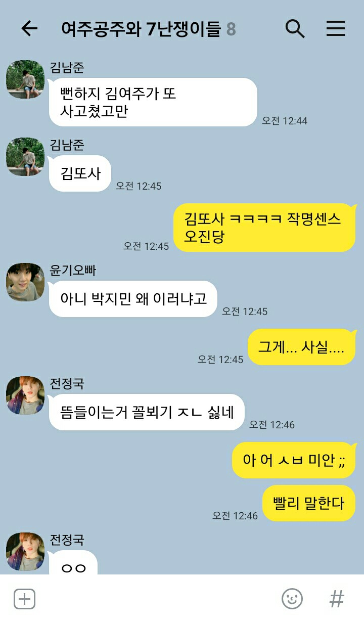Open 김남준's top profile picture

[25, 79]
